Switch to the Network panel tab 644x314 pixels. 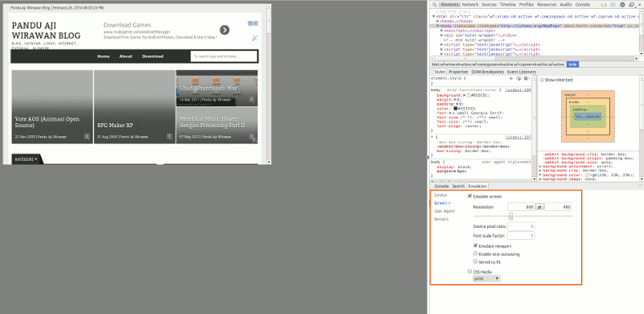470,5
